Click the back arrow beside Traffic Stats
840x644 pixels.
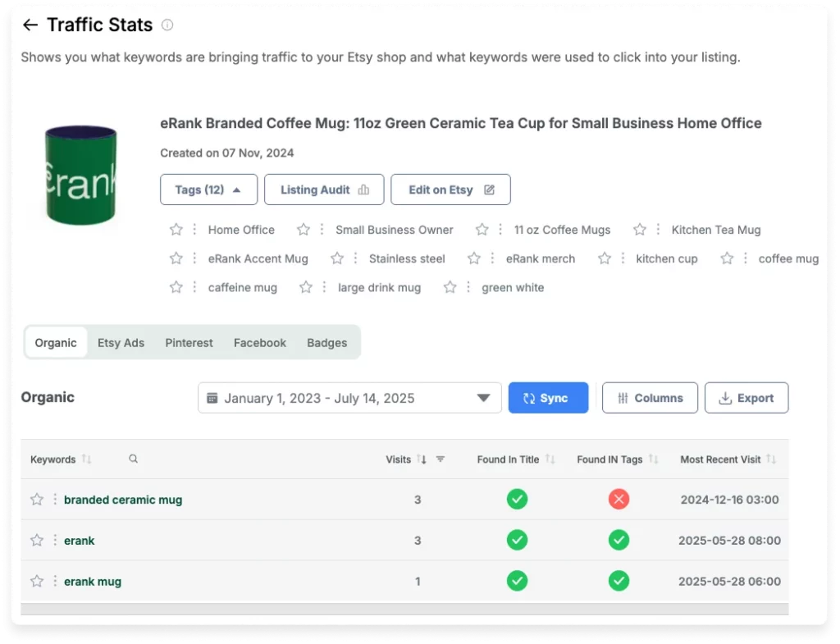pos(30,25)
